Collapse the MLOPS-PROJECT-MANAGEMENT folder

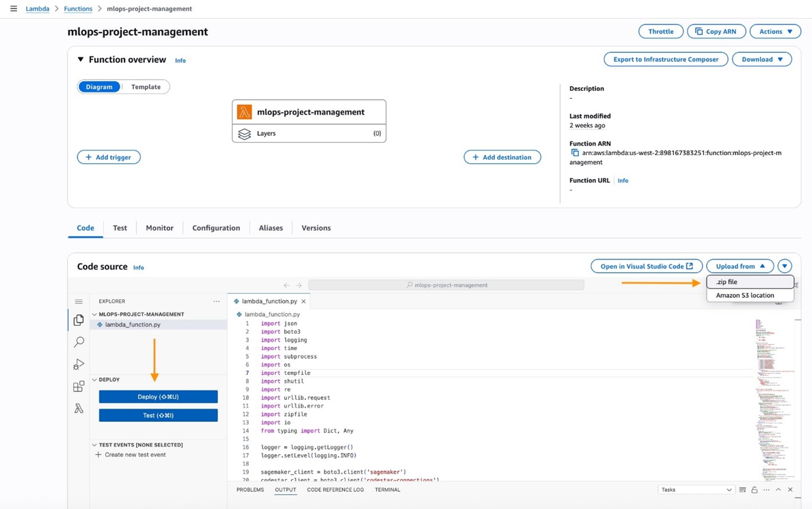95,314
